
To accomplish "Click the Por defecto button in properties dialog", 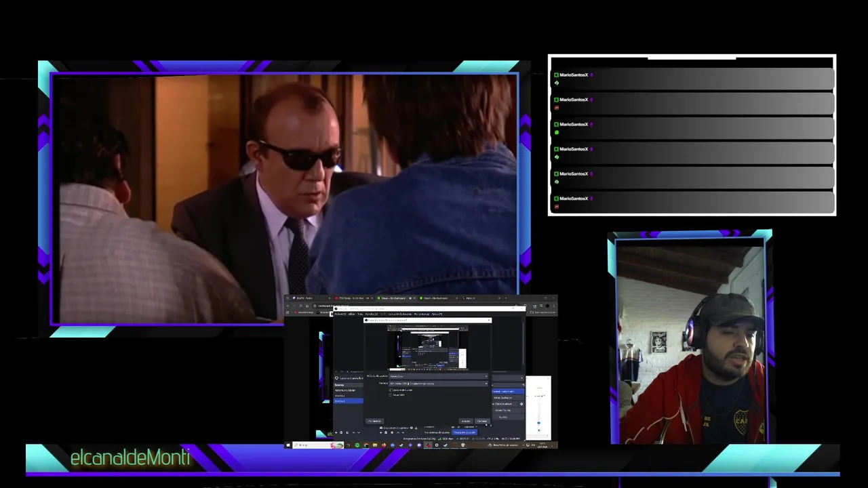I will pyautogui.click(x=375, y=421).
